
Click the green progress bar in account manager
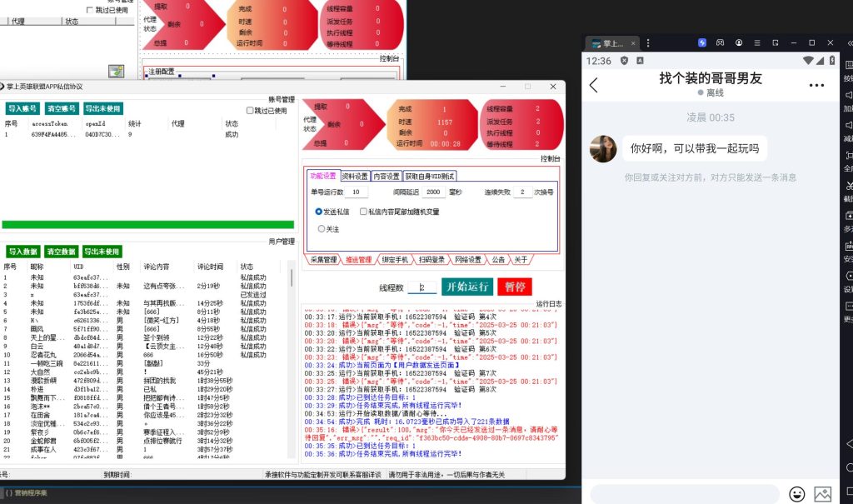[150, 223]
